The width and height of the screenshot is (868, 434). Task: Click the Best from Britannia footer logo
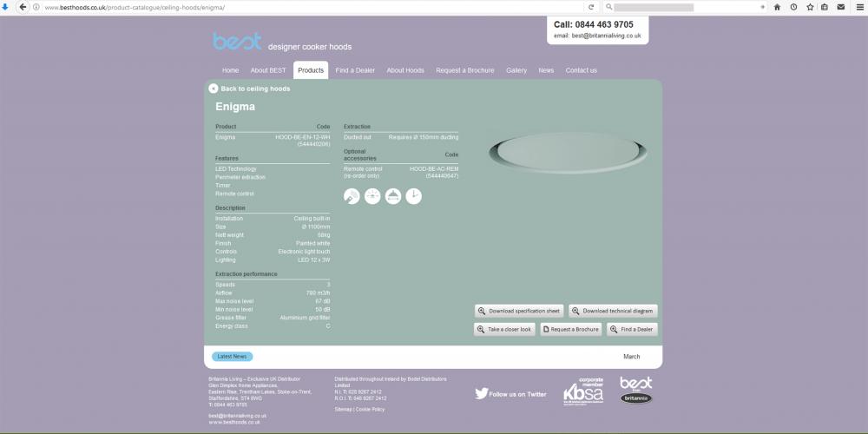636,391
